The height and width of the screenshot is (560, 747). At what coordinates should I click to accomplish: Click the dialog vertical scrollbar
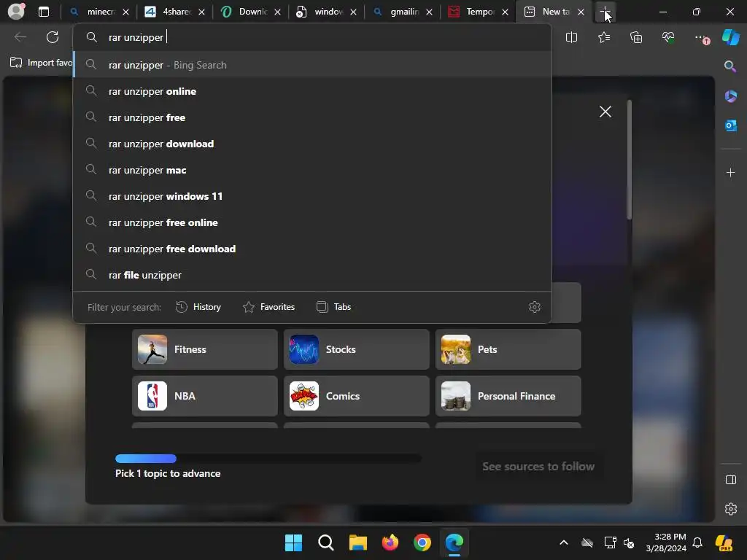(x=630, y=160)
